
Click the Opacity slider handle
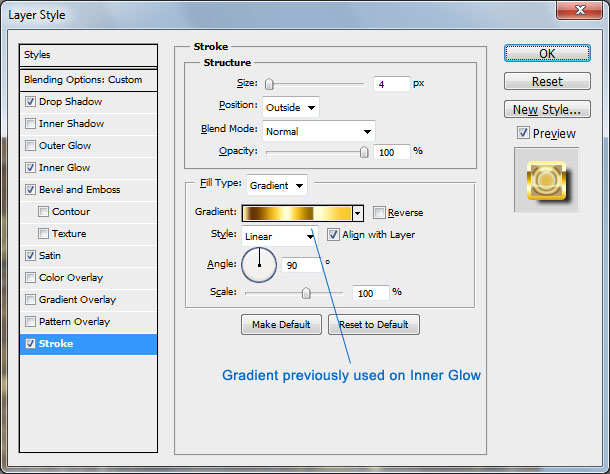pyautogui.click(x=364, y=152)
